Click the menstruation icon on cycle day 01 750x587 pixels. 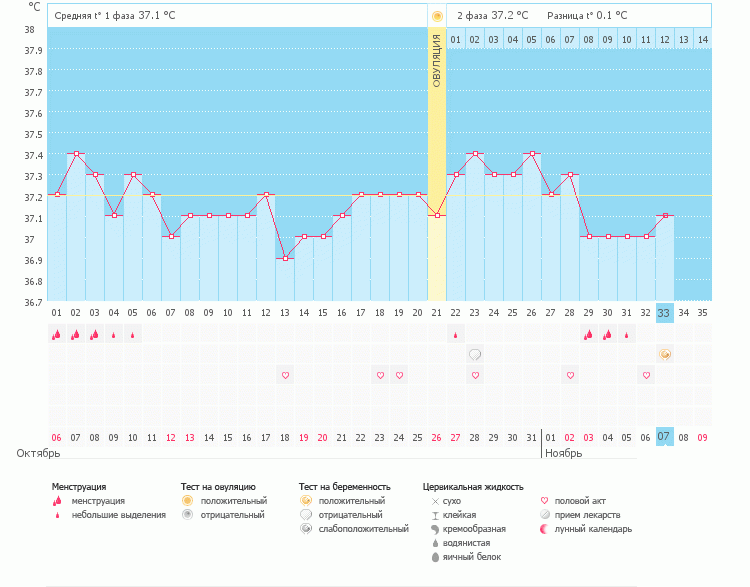pos(56,335)
